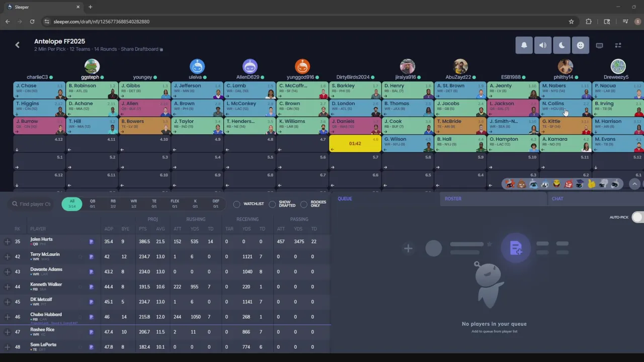The image size is (644, 362).
Task: Collapse the emoji reaction bar chevron
Action: click(634, 185)
